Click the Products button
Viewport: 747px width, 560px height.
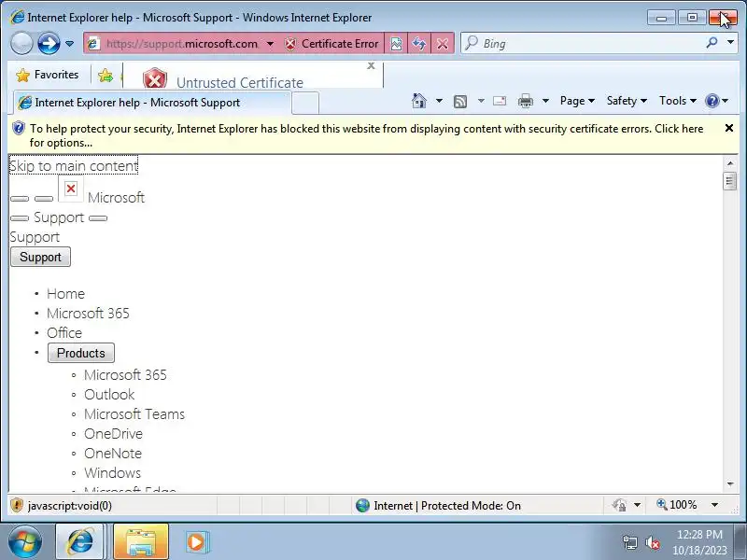(81, 353)
